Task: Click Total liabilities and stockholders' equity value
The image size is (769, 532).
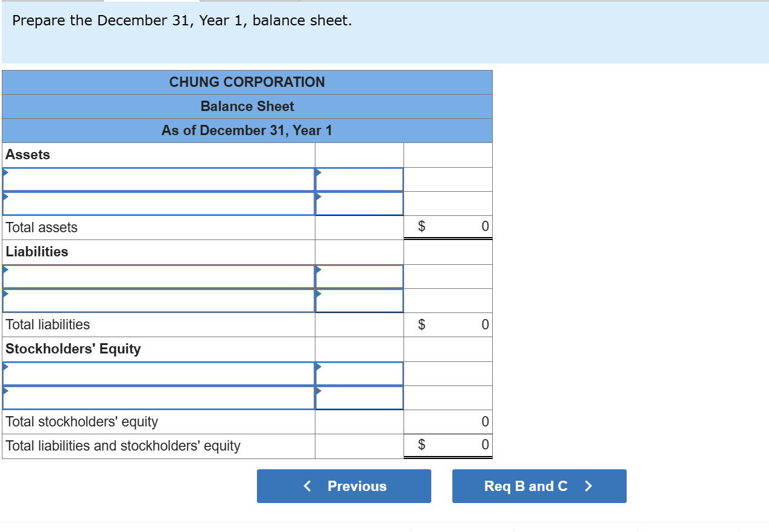Action: [448, 446]
